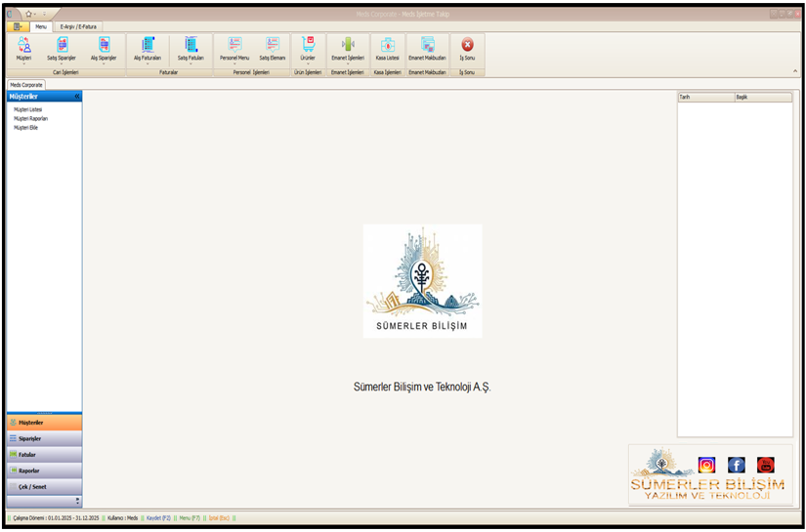
Task: Switch to the Siparişler navigation group
Action: [x=44, y=438]
